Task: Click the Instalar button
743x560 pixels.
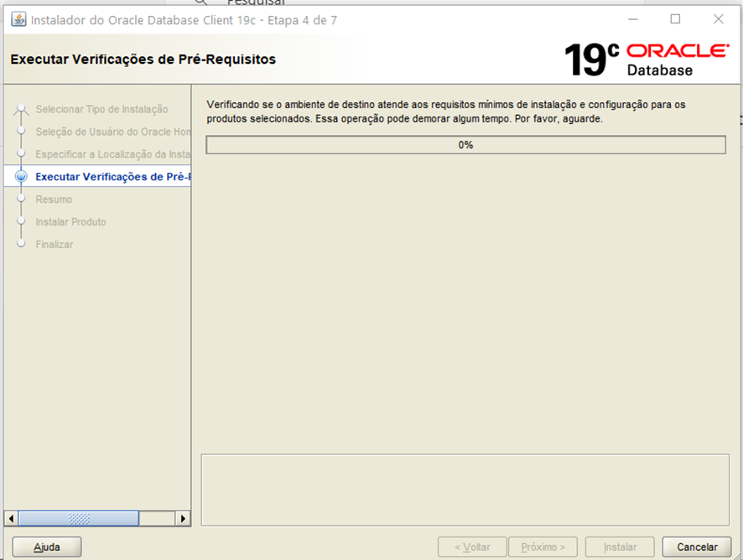Action: [x=620, y=547]
